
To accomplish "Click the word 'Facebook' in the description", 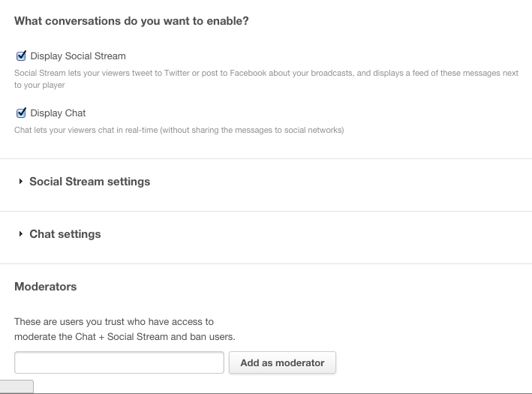I will tap(248, 73).
